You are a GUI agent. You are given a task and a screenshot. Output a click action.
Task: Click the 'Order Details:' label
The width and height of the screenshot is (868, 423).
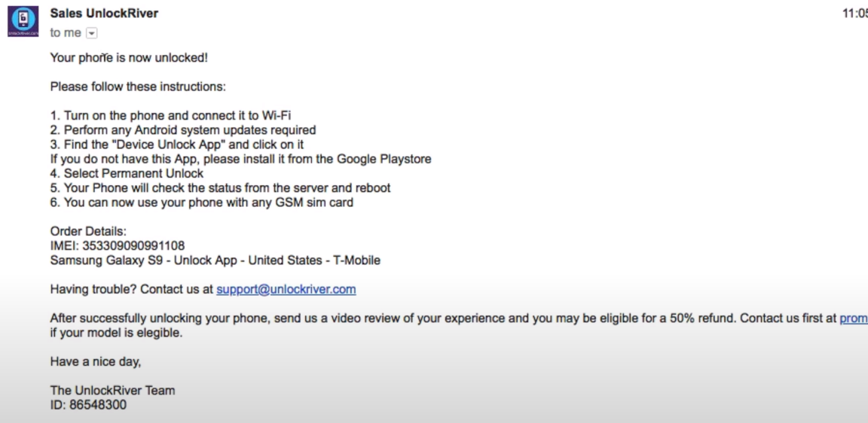pyautogui.click(x=89, y=231)
